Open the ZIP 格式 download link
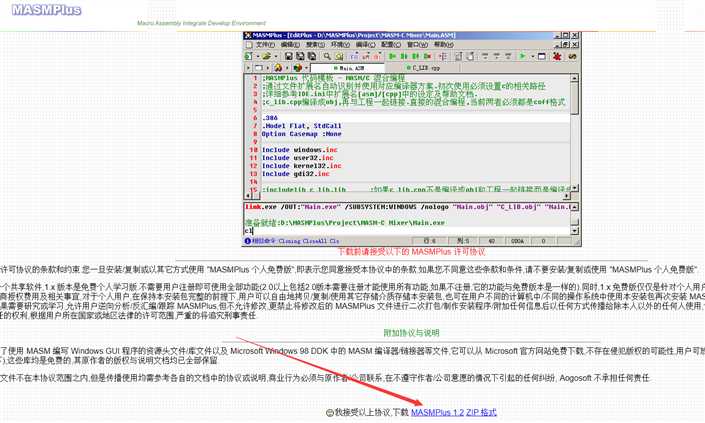 (481, 412)
